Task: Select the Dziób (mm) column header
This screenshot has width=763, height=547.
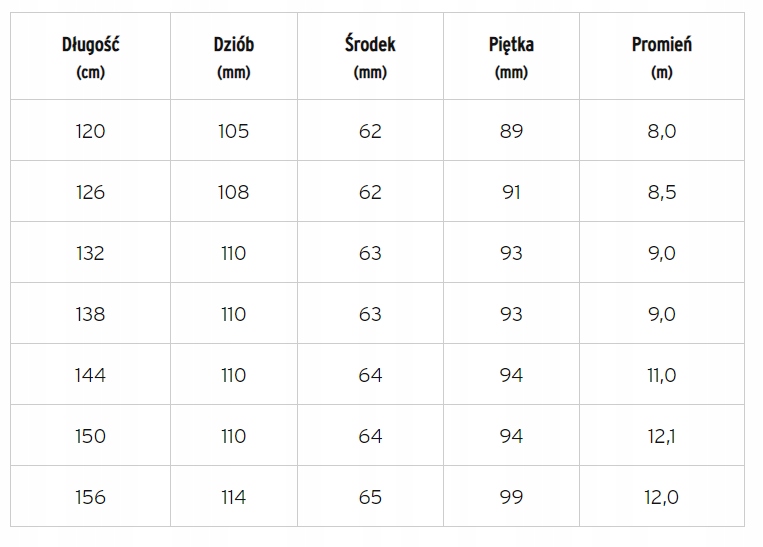Action: [x=233, y=56]
